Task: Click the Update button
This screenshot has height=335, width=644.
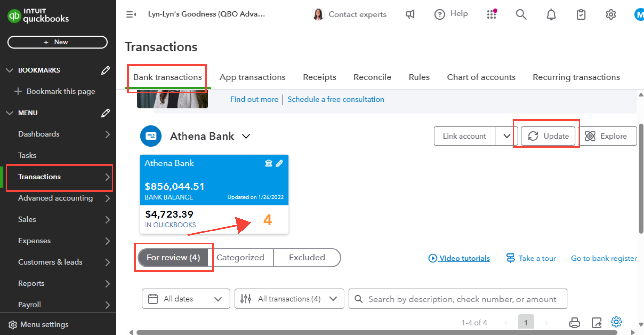Action: click(x=548, y=136)
